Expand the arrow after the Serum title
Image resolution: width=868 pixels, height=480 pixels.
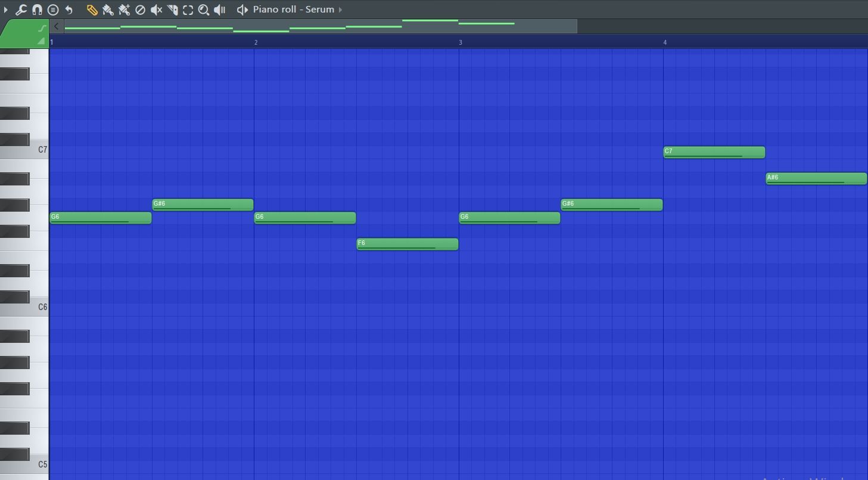340,10
